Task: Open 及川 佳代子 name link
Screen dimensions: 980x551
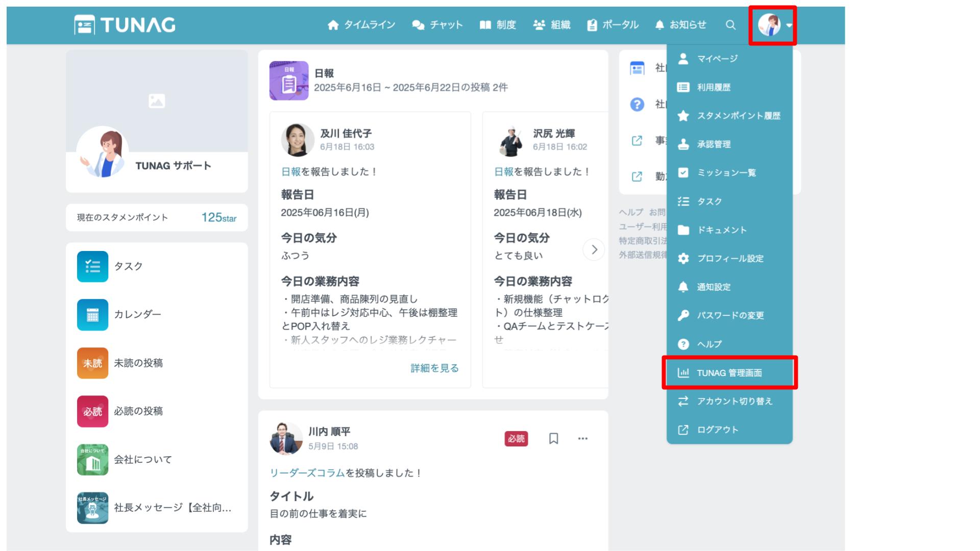Action: click(346, 134)
